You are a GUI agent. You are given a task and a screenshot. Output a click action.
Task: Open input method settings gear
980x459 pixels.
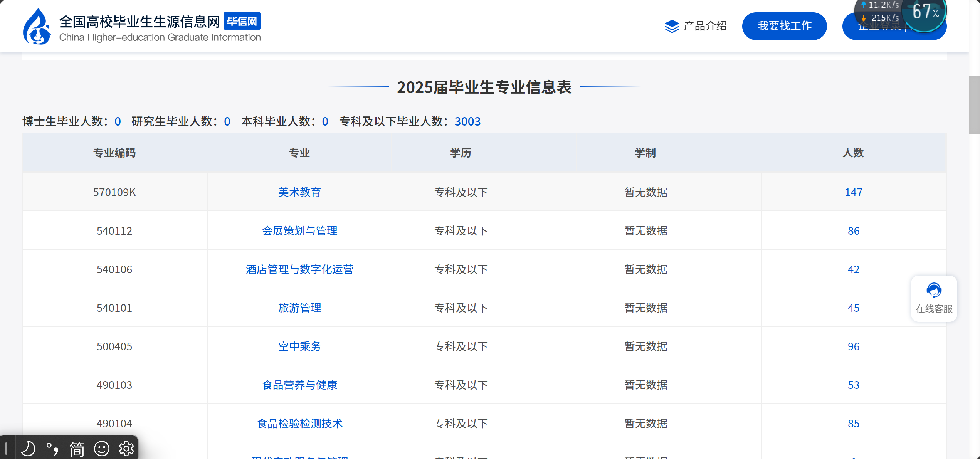[126, 449]
